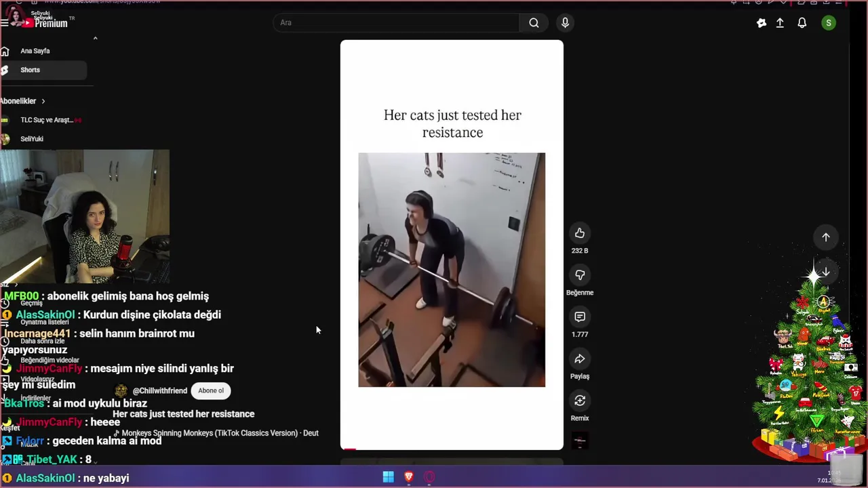Image resolution: width=868 pixels, height=488 pixels.
Task: Open the green S account avatar menu
Action: point(828,23)
